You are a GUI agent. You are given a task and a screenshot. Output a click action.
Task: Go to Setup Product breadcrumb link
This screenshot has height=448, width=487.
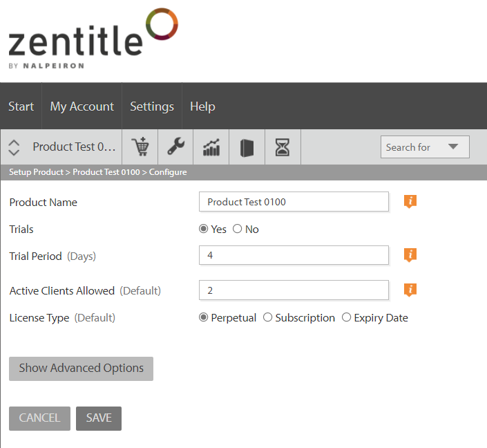click(36, 172)
